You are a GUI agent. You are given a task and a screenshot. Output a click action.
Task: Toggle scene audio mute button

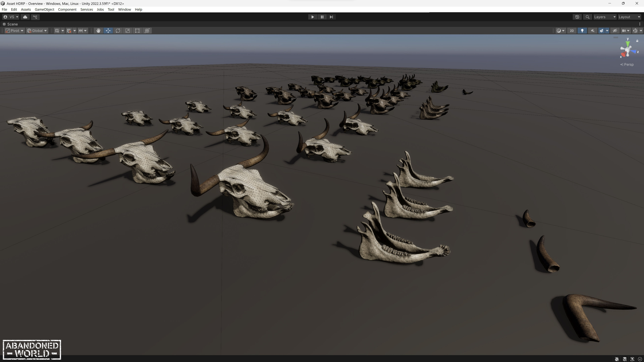coord(593,31)
